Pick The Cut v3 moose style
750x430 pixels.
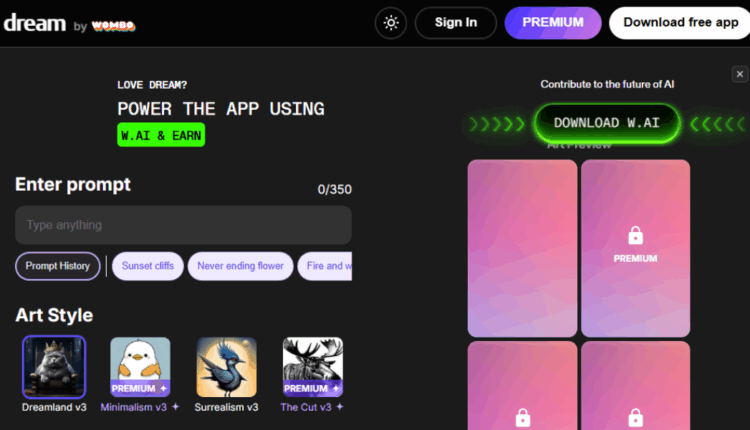pyautogui.click(x=313, y=367)
